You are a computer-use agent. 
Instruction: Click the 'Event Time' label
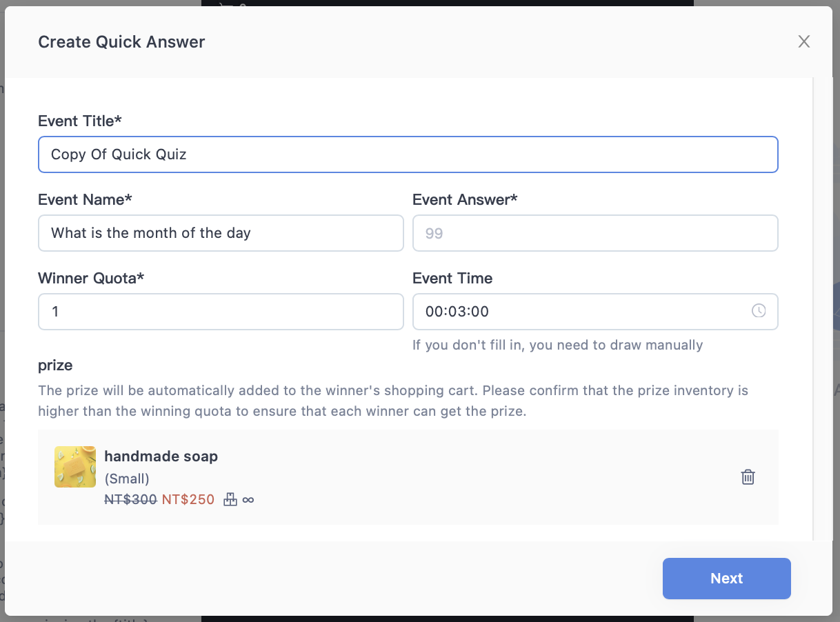[x=452, y=278]
